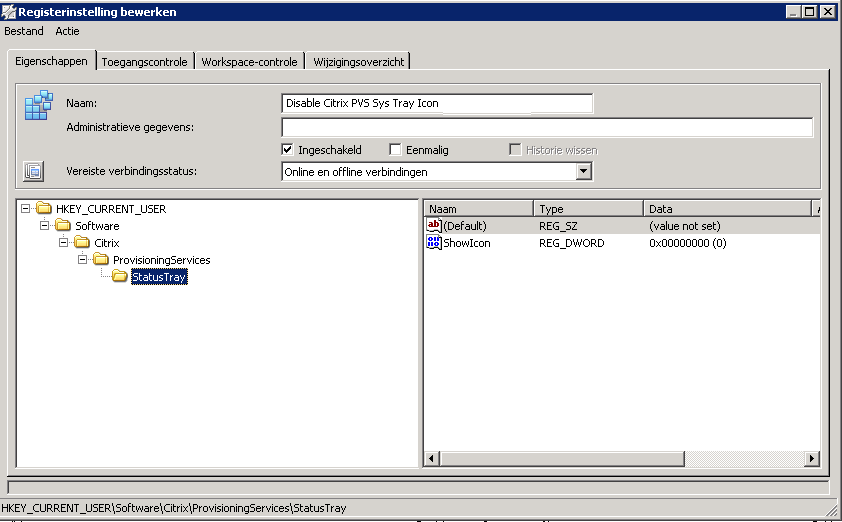Select the (Default) value name
The image size is (842, 522).
pos(465,226)
